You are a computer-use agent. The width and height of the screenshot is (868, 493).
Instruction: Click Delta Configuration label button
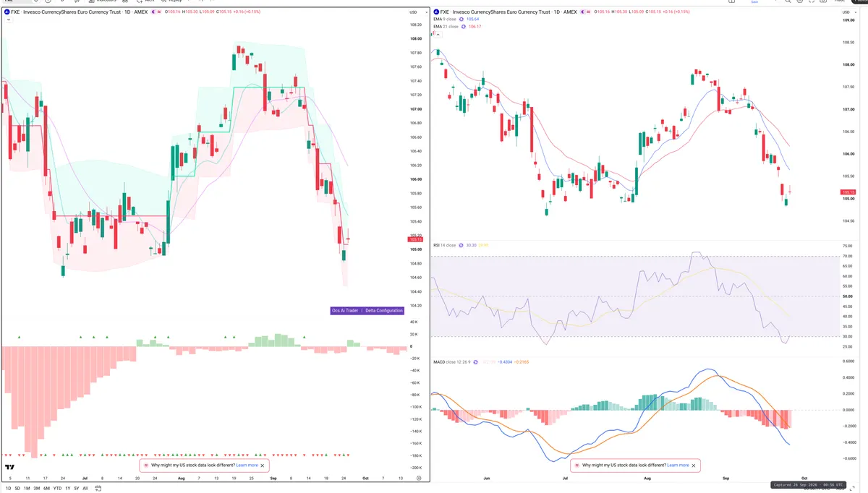point(384,311)
